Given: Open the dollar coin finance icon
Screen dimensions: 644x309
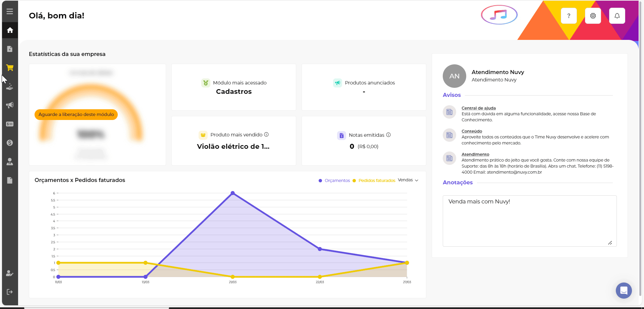Looking at the screenshot, I should point(10,143).
